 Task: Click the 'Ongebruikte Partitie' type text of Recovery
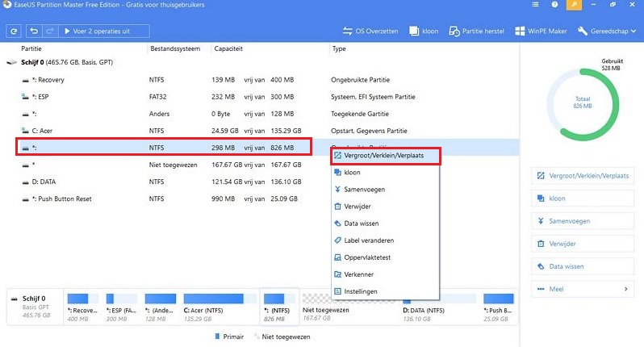[360, 80]
